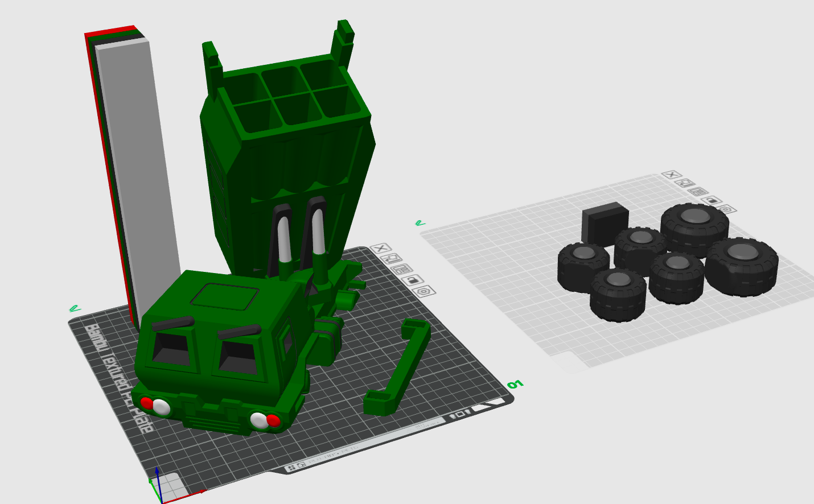The width and height of the screenshot is (814, 504).
Task: Edit plate name icon on light plate
Action: [x=420, y=223]
